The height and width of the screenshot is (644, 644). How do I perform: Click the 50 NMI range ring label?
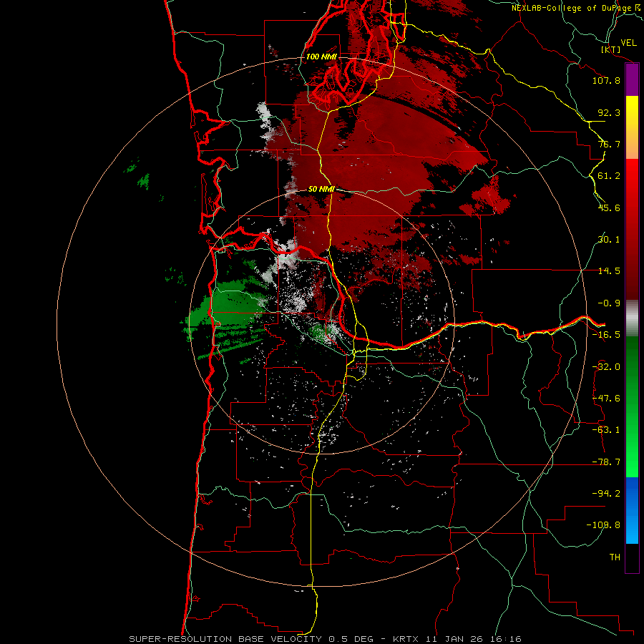point(321,190)
